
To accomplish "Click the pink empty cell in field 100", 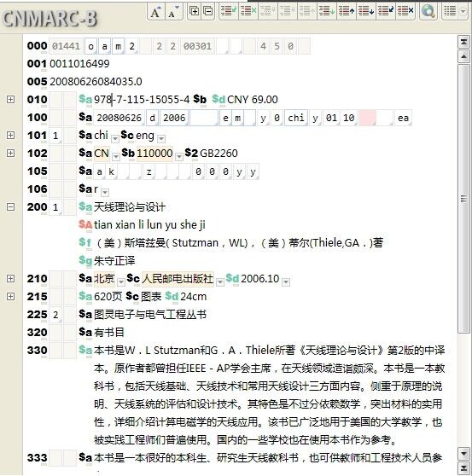I will tap(367, 118).
